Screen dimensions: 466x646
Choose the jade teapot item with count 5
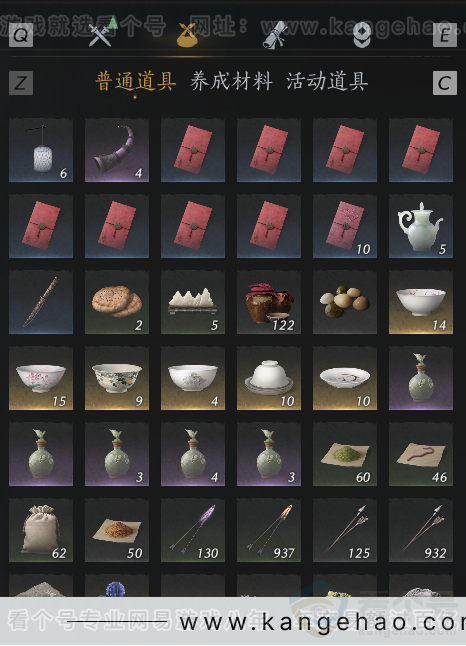(421, 226)
